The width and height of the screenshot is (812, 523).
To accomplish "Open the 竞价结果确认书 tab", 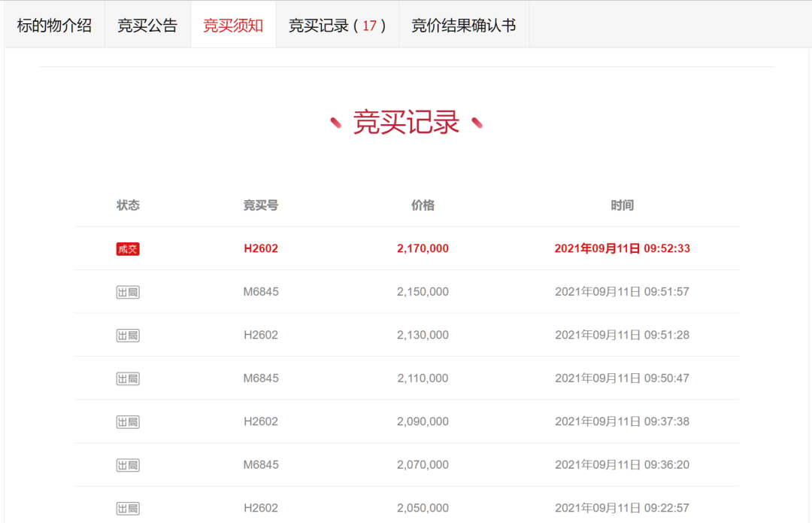I will click(x=463, y=24).
